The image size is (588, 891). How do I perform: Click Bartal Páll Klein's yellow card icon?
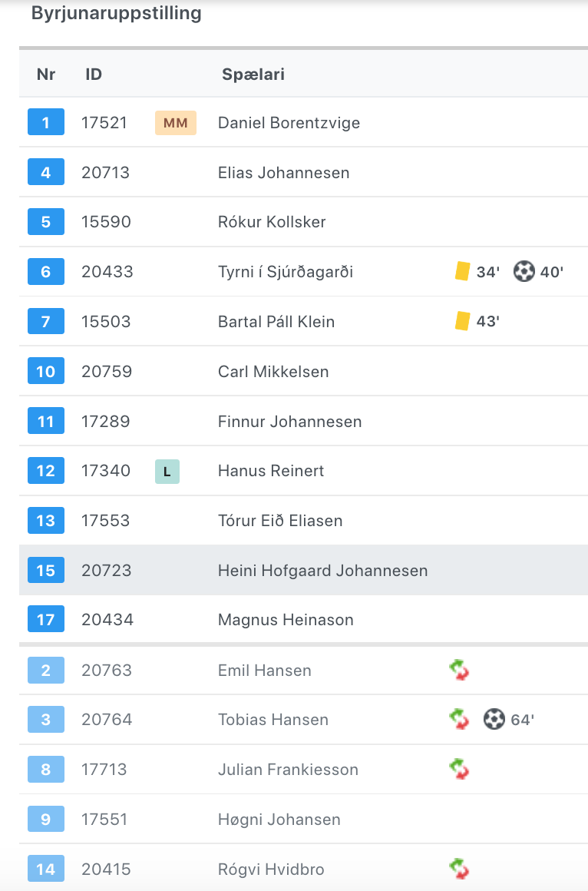click(462, 320)
